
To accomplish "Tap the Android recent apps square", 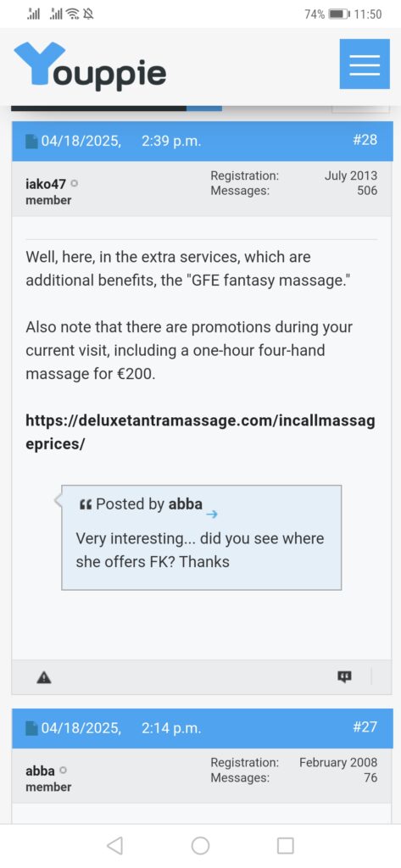I will (285, 845).
